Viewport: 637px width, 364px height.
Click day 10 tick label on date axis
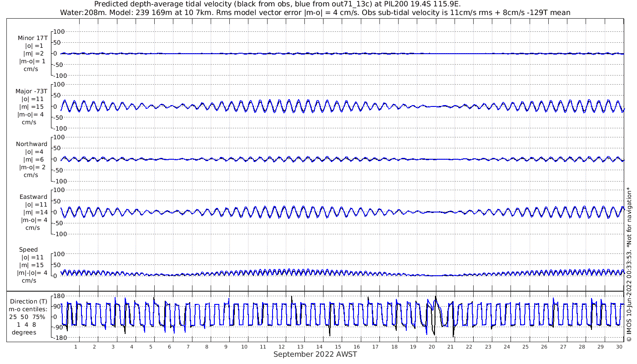pos(244,346)
